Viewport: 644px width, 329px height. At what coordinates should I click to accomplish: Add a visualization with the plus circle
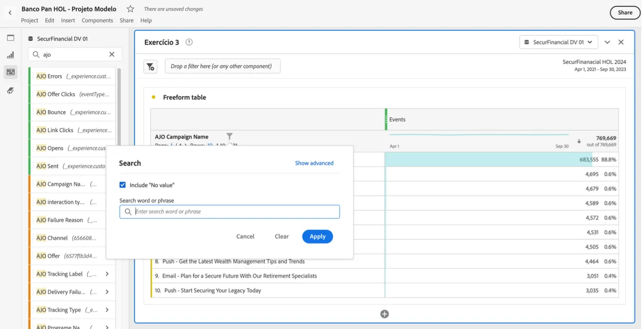point(384,314)
